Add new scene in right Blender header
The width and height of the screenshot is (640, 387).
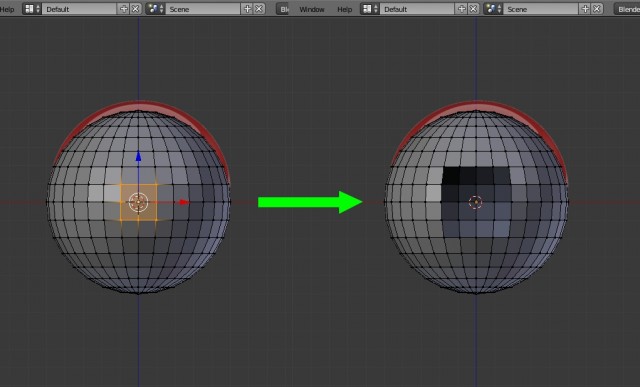(585, 9)
